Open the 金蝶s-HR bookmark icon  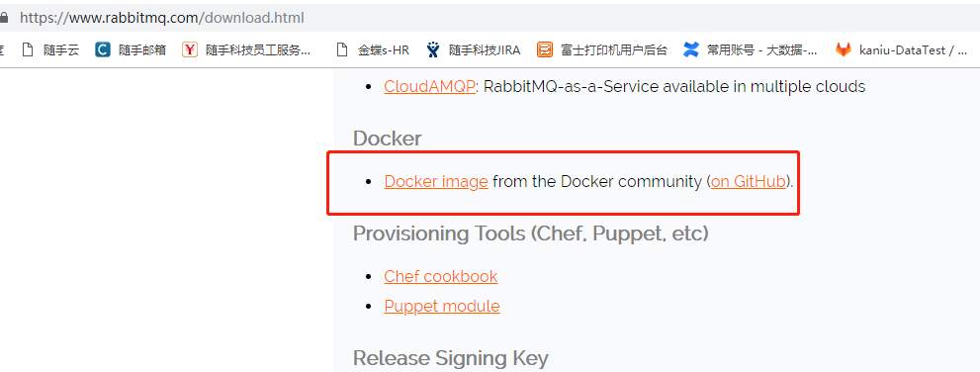[341, 50]
